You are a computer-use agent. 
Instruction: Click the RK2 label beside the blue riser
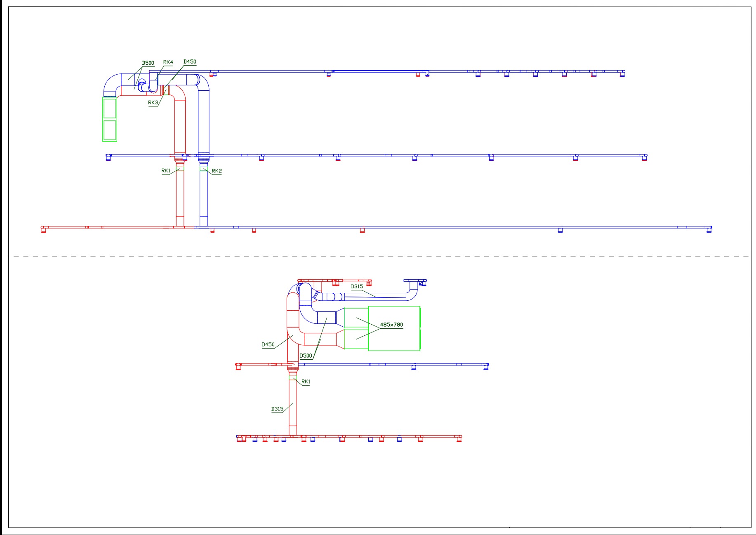click(217, 171)
